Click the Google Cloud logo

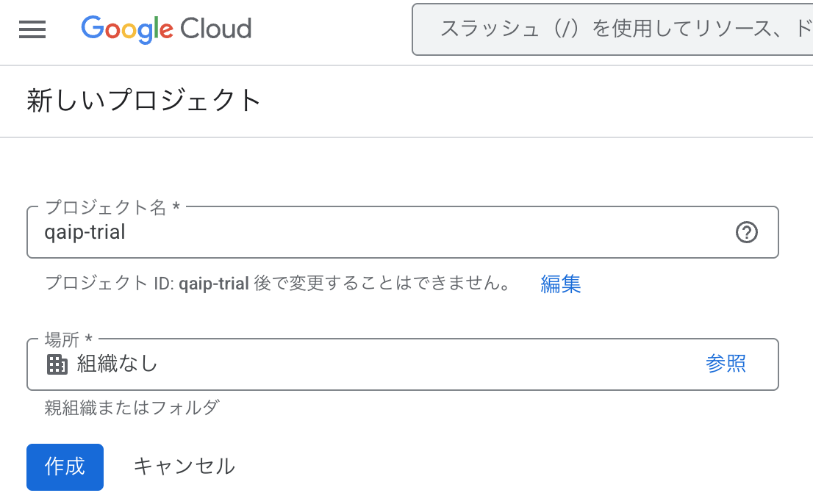166,29
